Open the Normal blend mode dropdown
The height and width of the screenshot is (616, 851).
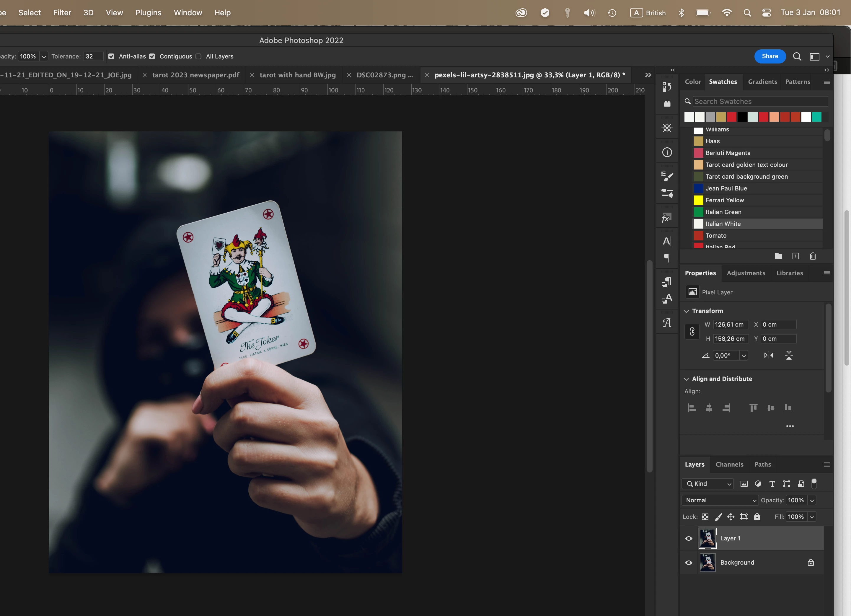[x=720, y=500]
